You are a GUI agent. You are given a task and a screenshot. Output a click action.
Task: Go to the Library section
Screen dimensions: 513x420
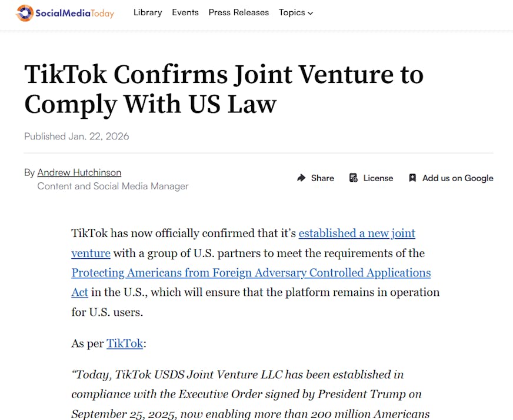[148, 12]
